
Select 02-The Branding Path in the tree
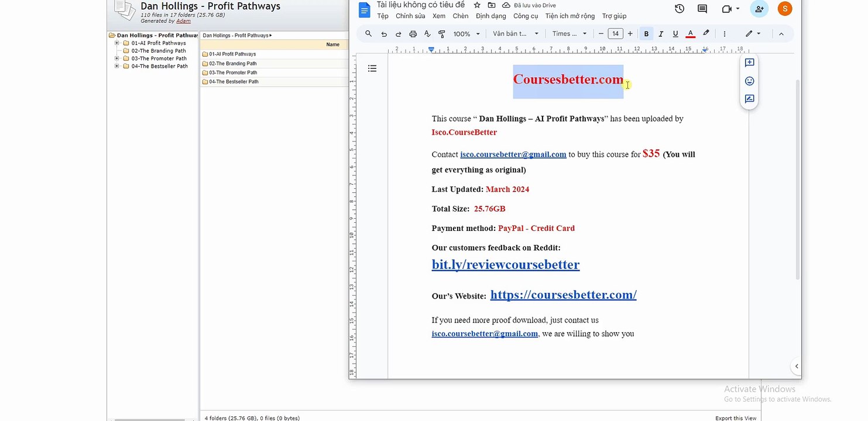tap(159, 51)
